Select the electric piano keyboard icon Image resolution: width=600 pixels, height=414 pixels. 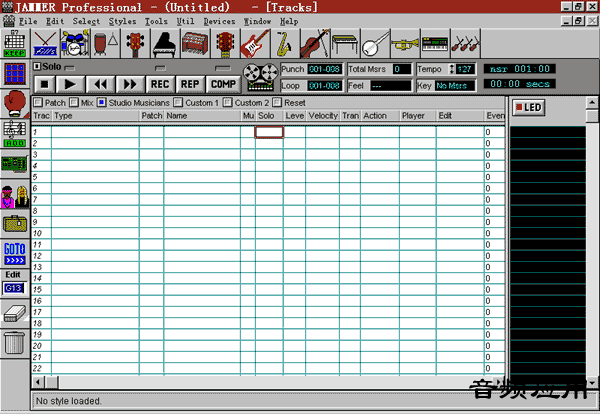pyautogui.click(x=345, y=43)
